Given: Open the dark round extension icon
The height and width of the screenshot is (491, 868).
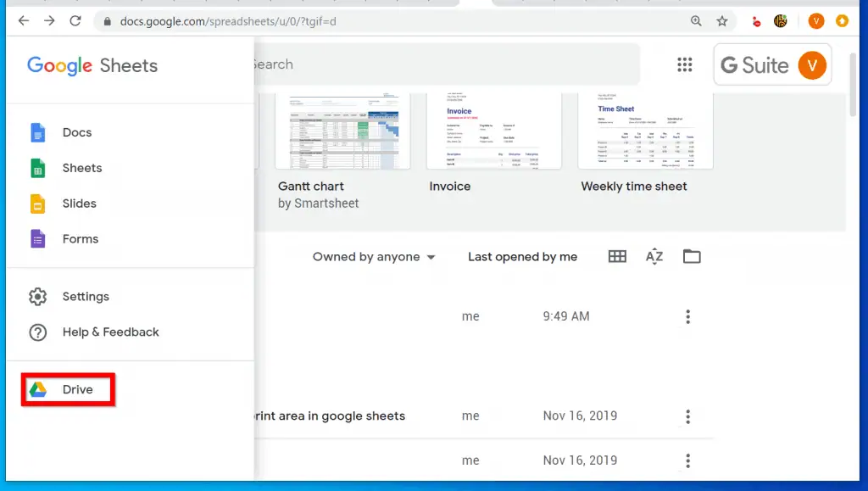Looking at the screenshot, I should pos(781,21).
